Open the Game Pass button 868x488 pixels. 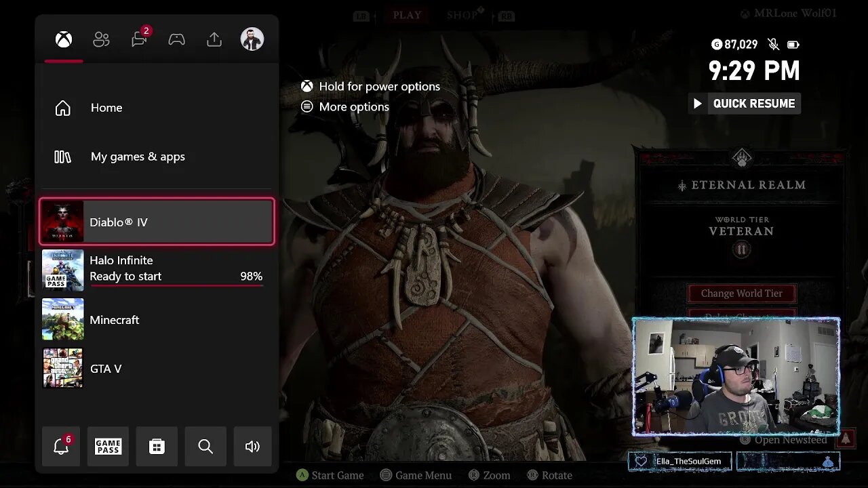tap(108, 446)
